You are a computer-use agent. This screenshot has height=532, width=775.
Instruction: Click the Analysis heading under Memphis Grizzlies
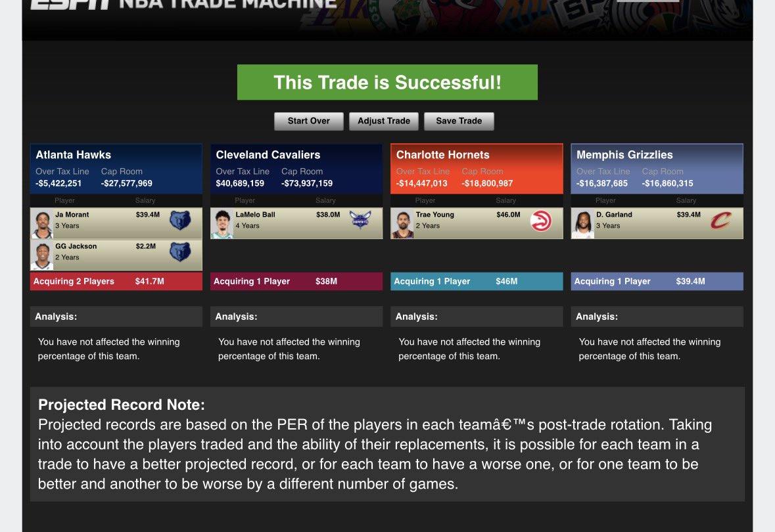click(597, 317)
